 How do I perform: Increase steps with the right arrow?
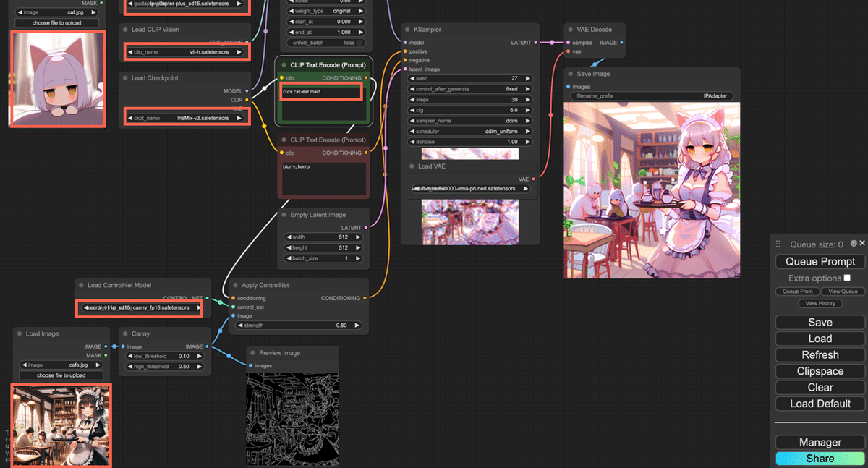[x=527, y=99]
